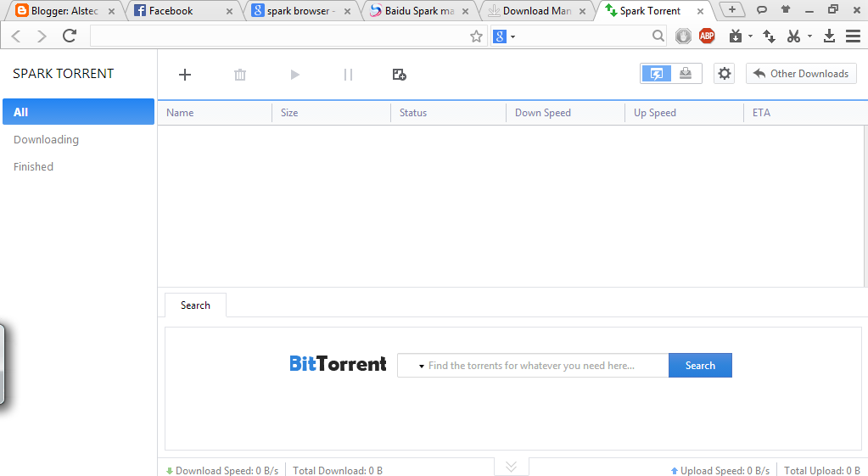The height and width of the screenshot is (476, 868).
Task: Click Total Upload: 0 B status
Action: pos(822,470)
